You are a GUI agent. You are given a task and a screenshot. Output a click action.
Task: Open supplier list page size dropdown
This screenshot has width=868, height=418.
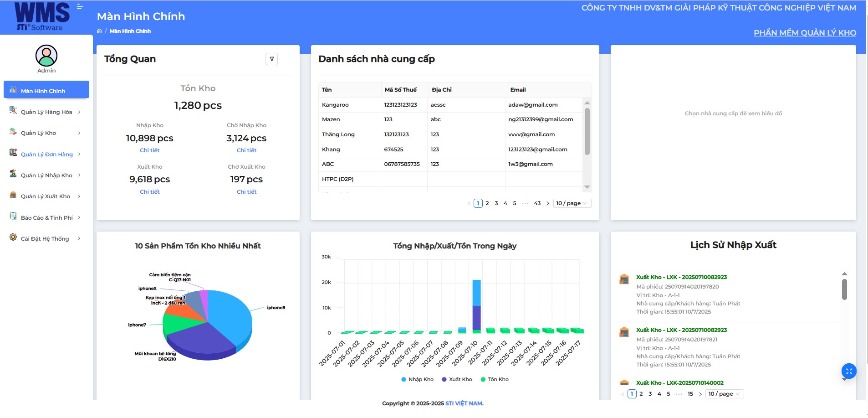pyautogui.click(x=572, y=203)
